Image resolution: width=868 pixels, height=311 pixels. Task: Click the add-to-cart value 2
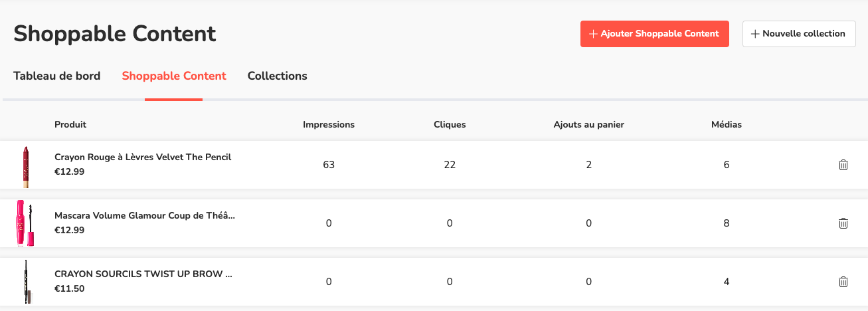(x=589, y=165)
